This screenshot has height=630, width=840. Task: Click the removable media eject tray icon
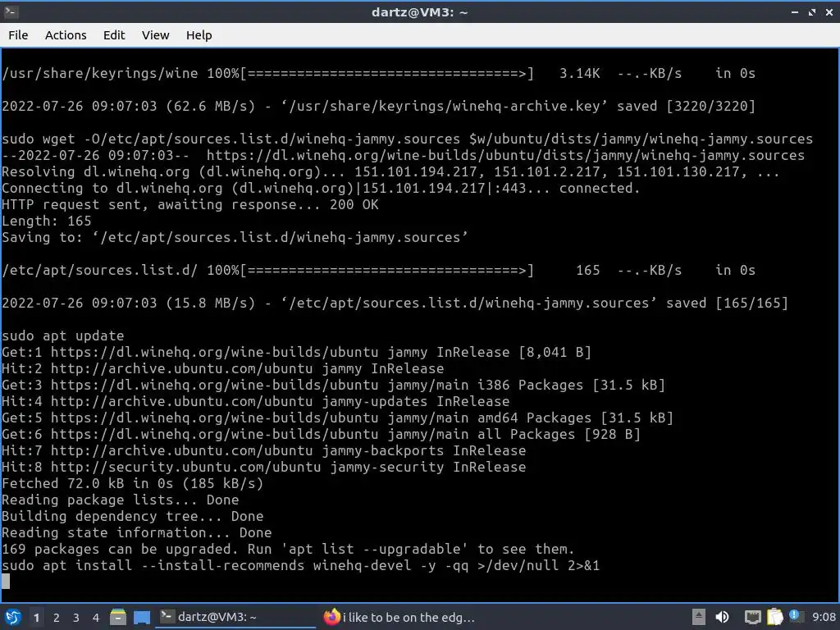point(698,617)
